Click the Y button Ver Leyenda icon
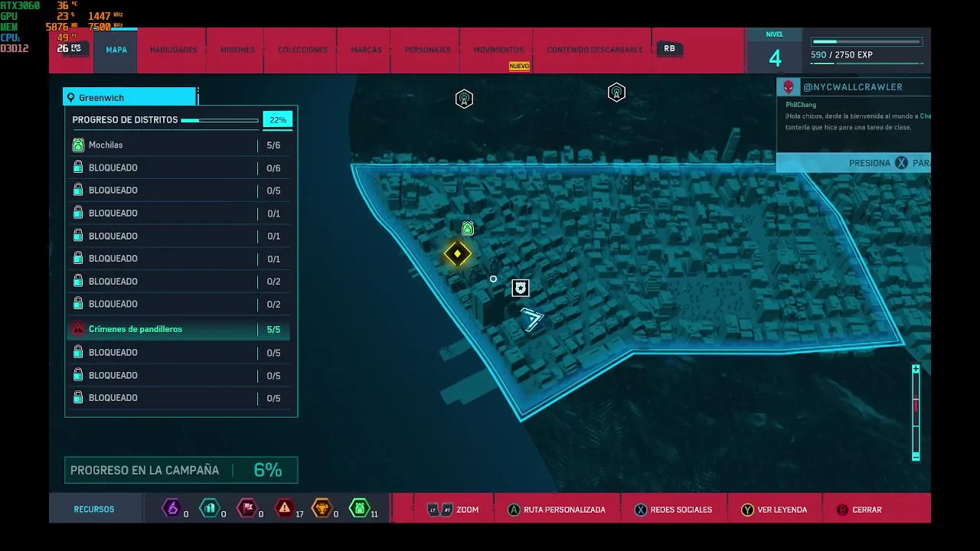The image size is (980, 551). point(747,510)
